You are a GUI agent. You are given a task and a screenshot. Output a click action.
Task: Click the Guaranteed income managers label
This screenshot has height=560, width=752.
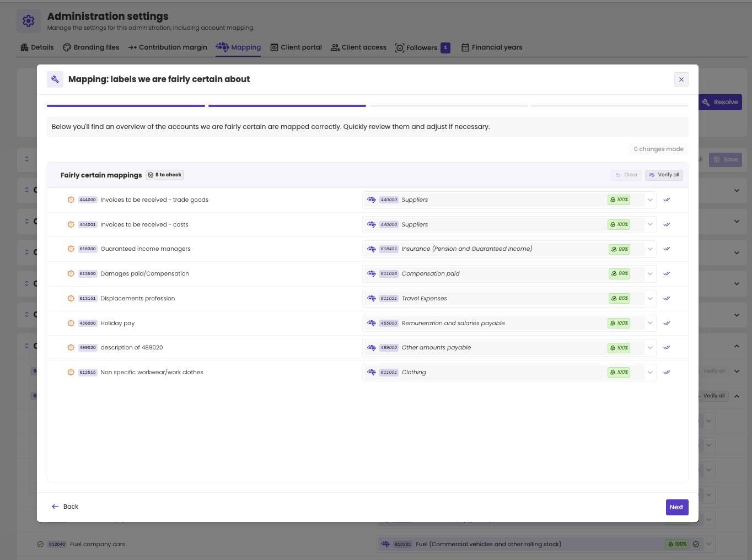(x=146, y=249)
